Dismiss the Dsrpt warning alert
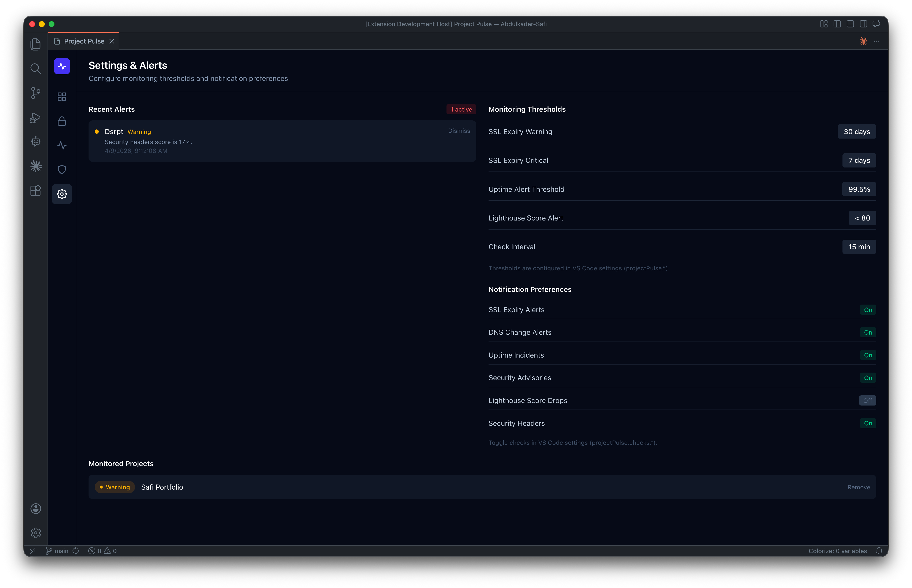This screenshot has height=588, width=912. click(x=459, y=131)
